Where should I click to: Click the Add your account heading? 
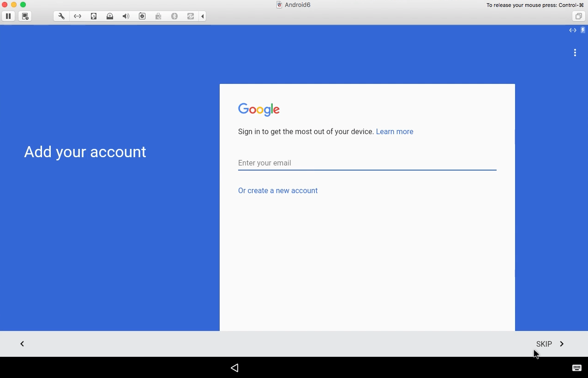coord(85,152)
